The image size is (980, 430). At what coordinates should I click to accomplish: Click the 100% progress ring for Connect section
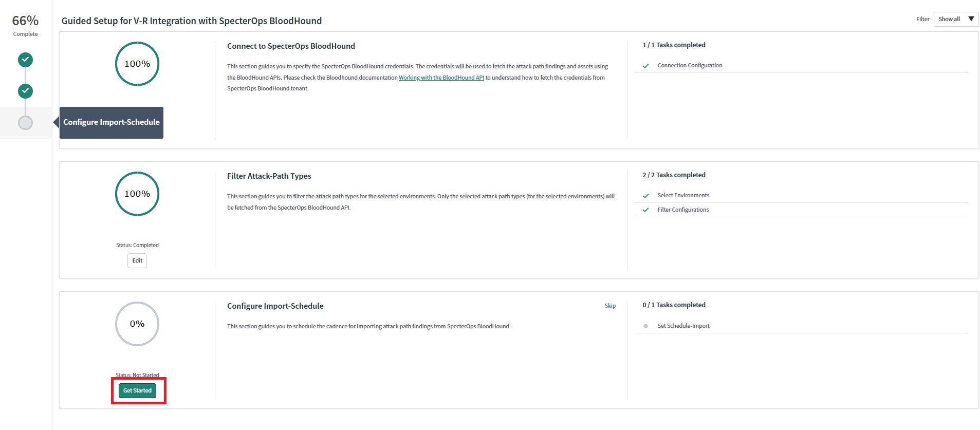(x=137, y=64)
